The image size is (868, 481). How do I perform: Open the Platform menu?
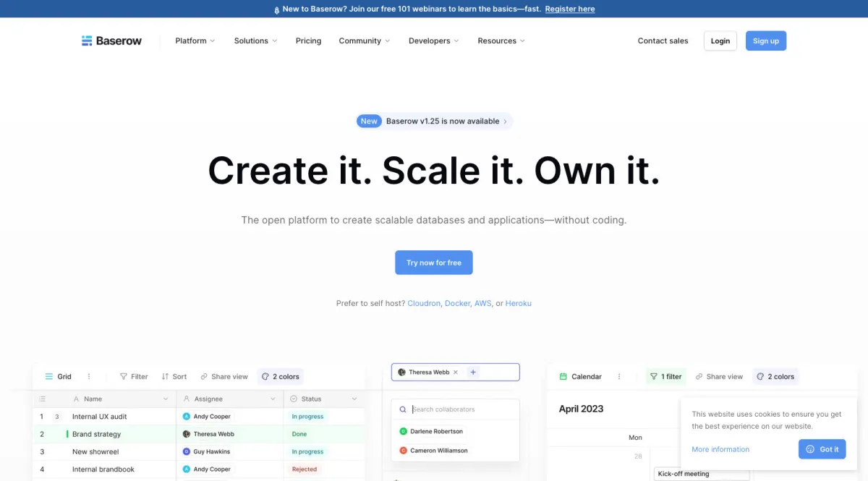point(195,41)
